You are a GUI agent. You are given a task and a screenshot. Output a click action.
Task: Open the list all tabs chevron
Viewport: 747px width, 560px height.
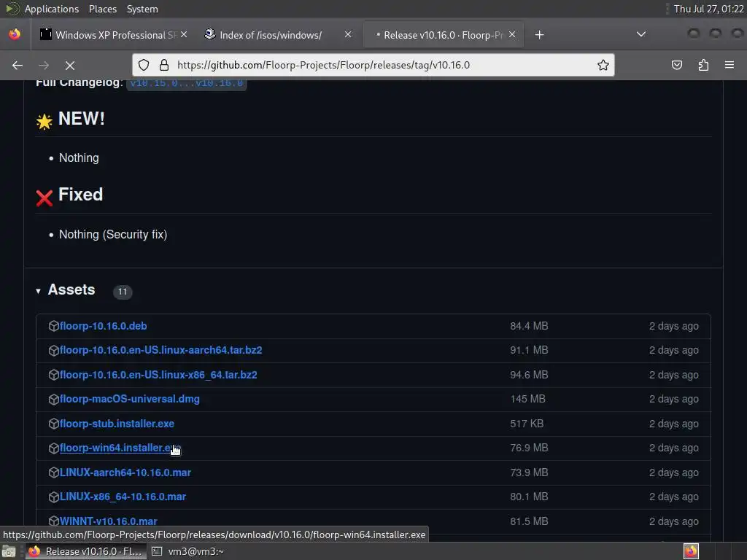[641, 34]
